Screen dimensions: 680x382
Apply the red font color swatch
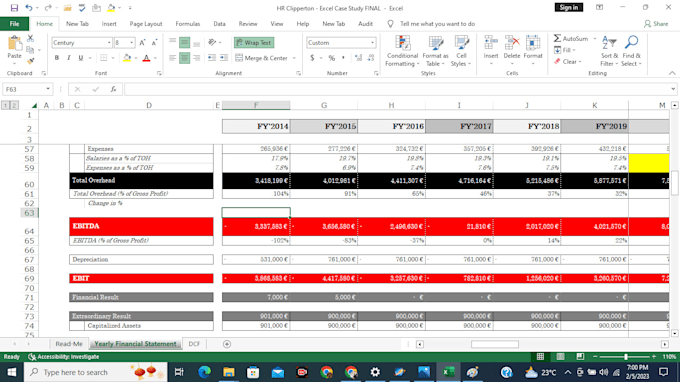[146, 58]
